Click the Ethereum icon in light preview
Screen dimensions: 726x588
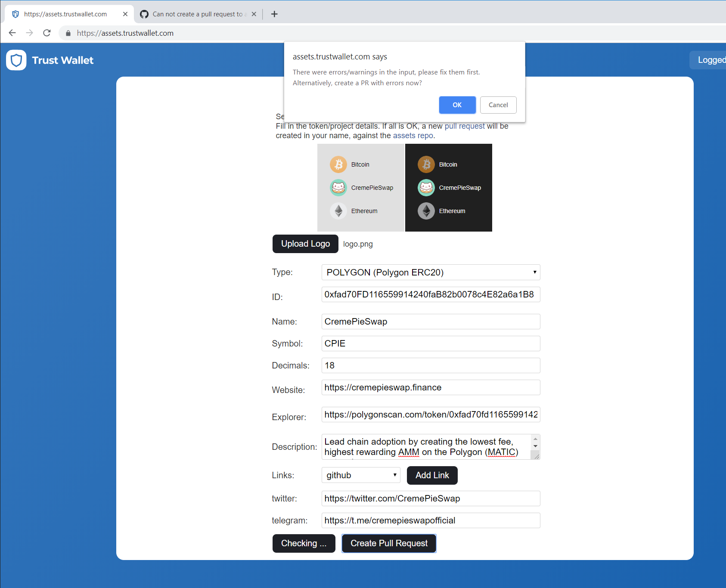pyautogui.click(x=338, y=210)
